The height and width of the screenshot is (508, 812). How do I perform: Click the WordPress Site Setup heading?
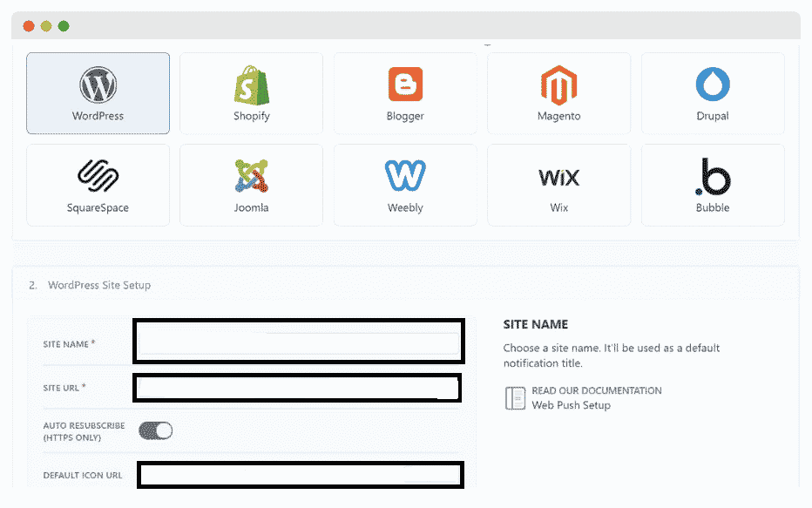pos(99,285)
